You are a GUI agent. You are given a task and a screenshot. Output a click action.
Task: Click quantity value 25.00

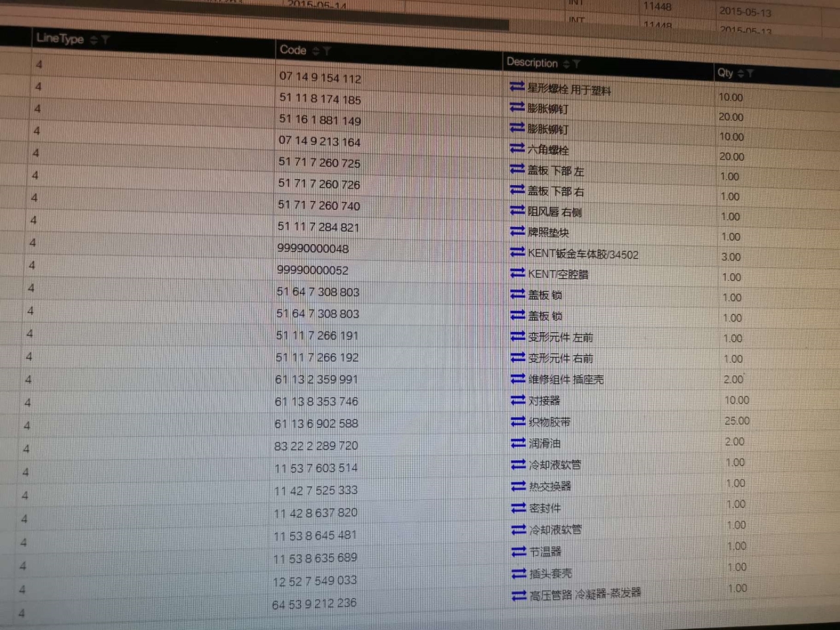point(737,421)
